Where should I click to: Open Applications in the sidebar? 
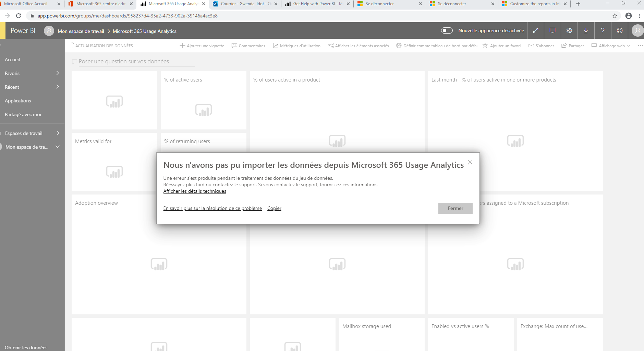click(x=18, y=101)
